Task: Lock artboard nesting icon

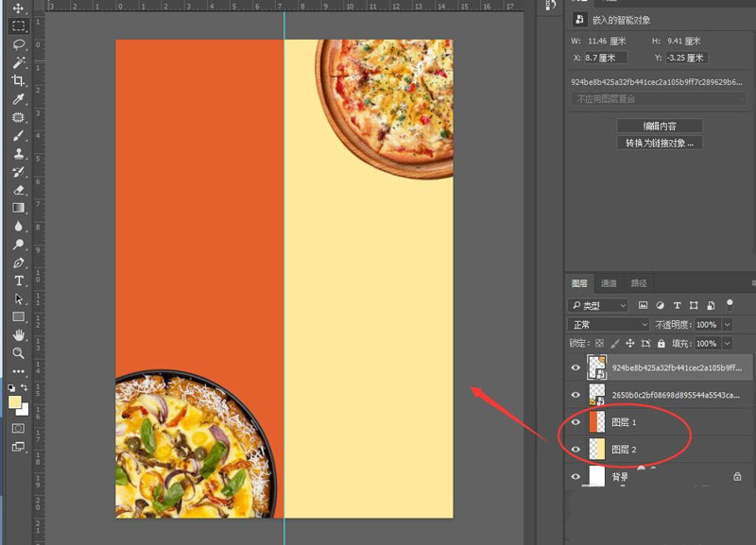Action: (x=645, y=343)
